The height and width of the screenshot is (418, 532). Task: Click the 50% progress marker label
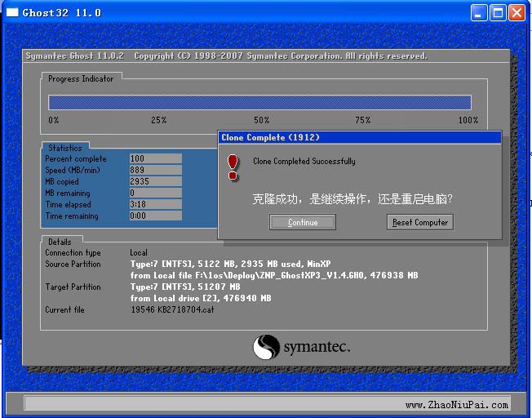point(262,120)
